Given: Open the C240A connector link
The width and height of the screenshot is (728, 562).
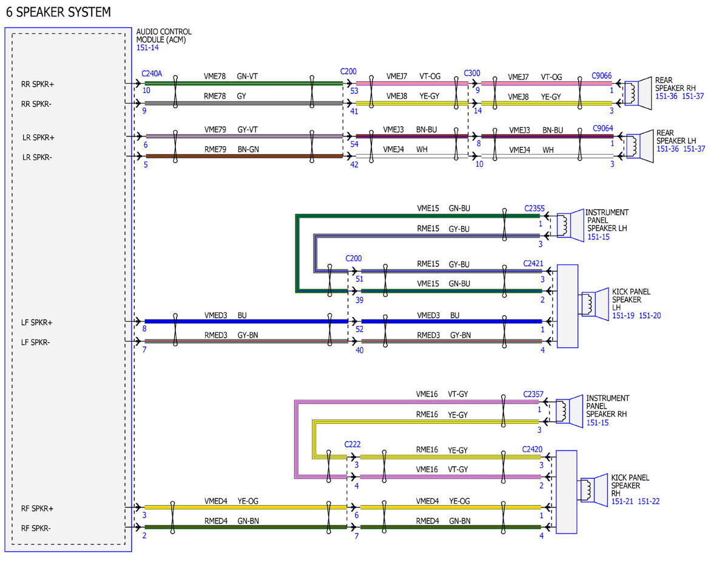Looking at the screenshot, I should point(152,74).
